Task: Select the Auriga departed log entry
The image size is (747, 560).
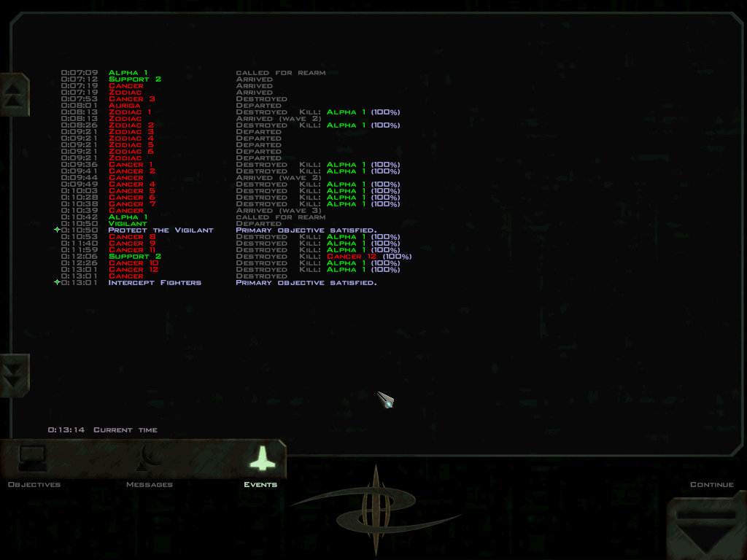Action: (x=125, y=106)
